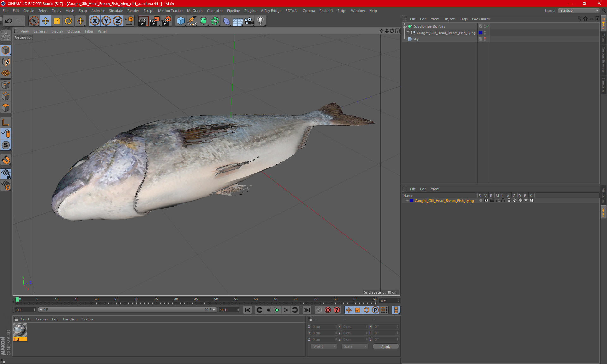Switch to Model mode
This screenshot has width=607, height=364.
pos(6,50)
